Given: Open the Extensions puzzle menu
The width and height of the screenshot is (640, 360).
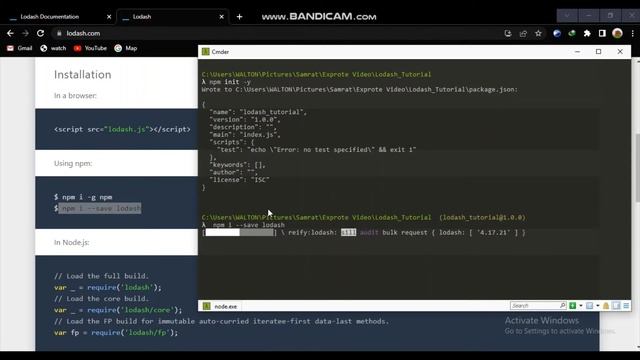Looking at the screenshot, I should click(x=587, y=33).
